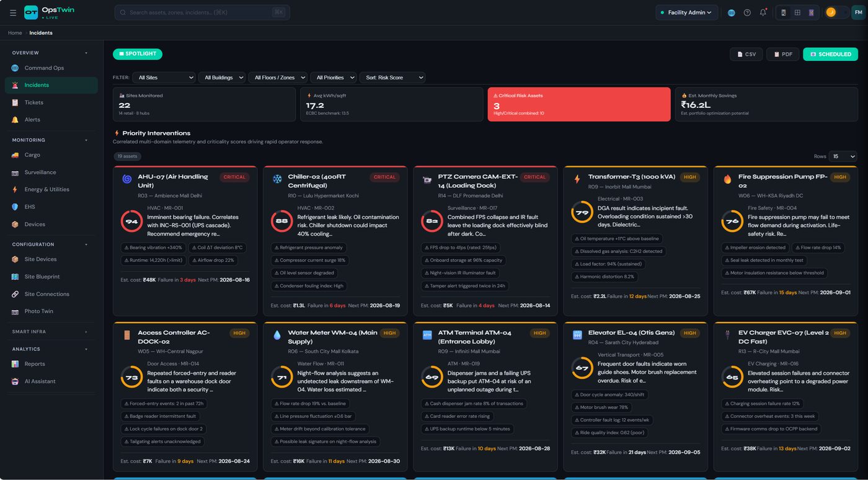The height and width of the screenshot is (480, 868).
Task: Click the Water Meter WM-04 droplet icon
Action: coord(277,335)
